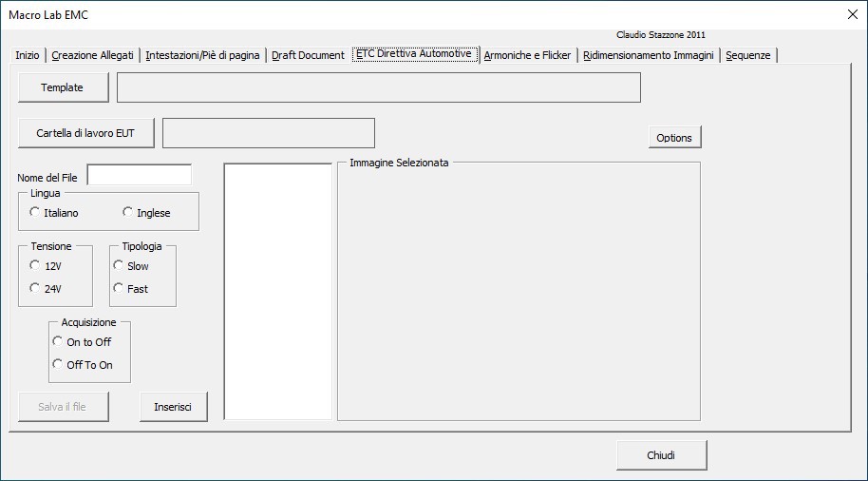The image size is (868, 481).
Task: Select Slow tipologia option
Action: (x=119, y=266)
